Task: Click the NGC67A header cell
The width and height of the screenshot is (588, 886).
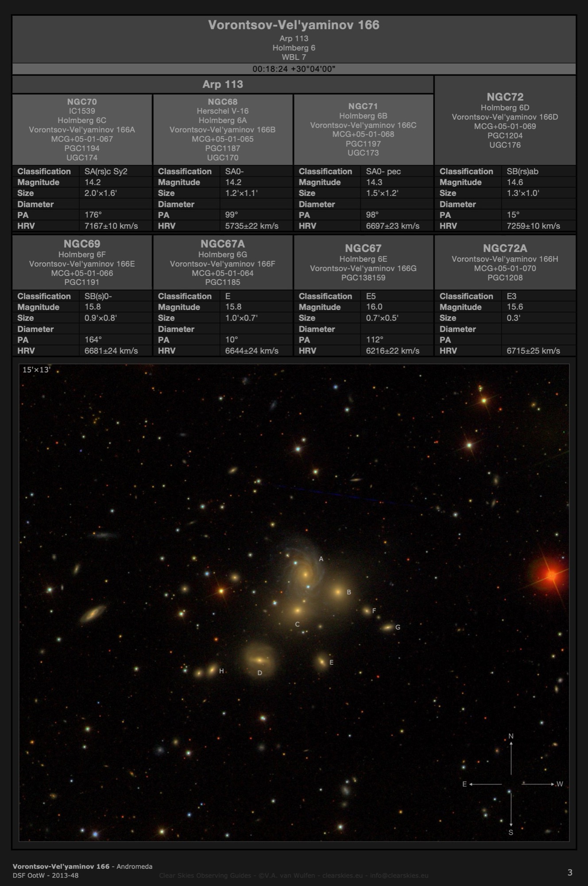Action: [x=222, y=244]
